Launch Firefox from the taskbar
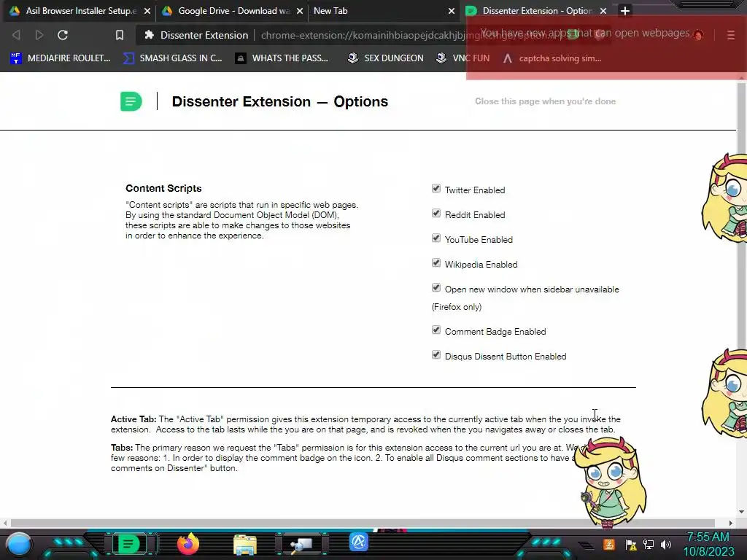Viewport: 747px width, 560px height. [x=188, y=544]
